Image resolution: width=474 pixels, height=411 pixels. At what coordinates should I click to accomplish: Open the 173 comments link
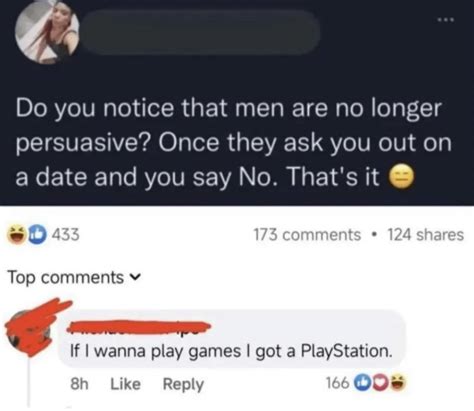pos(307,234)
